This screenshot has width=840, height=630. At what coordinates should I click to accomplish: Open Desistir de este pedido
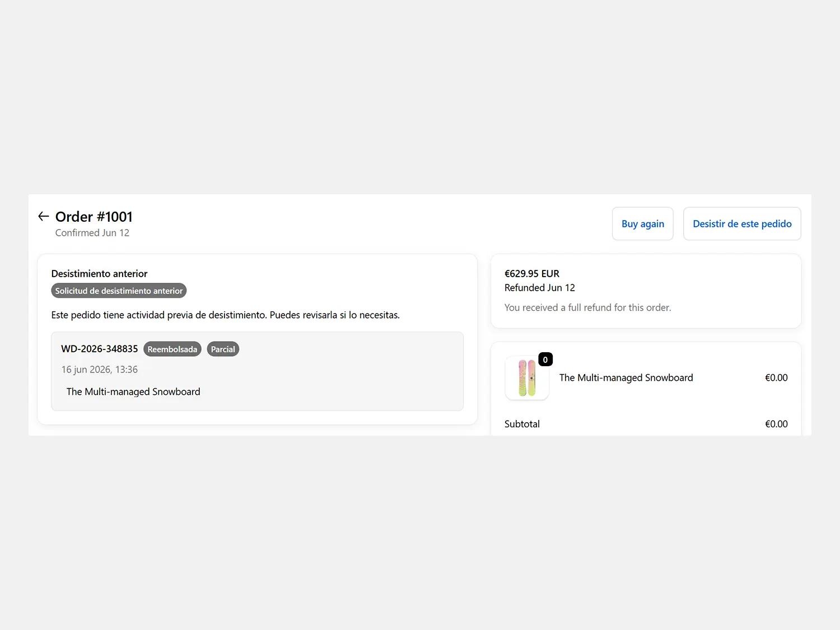[x=742, y=223]
